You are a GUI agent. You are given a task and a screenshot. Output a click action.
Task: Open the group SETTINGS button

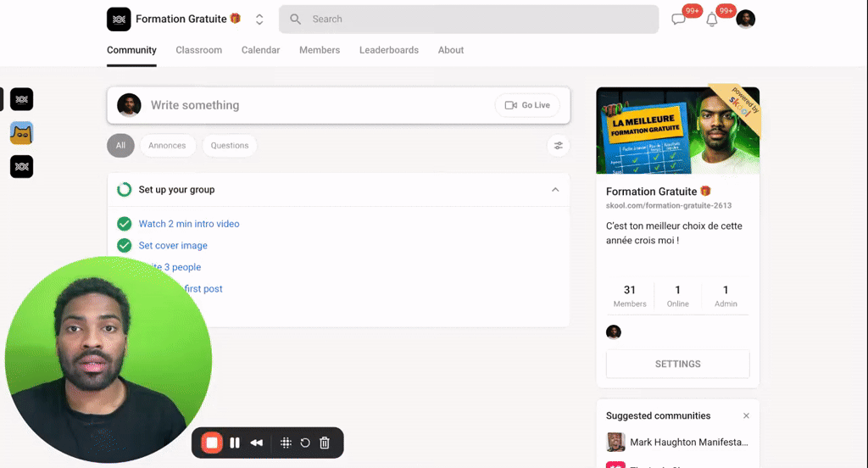tap(677, 364)
